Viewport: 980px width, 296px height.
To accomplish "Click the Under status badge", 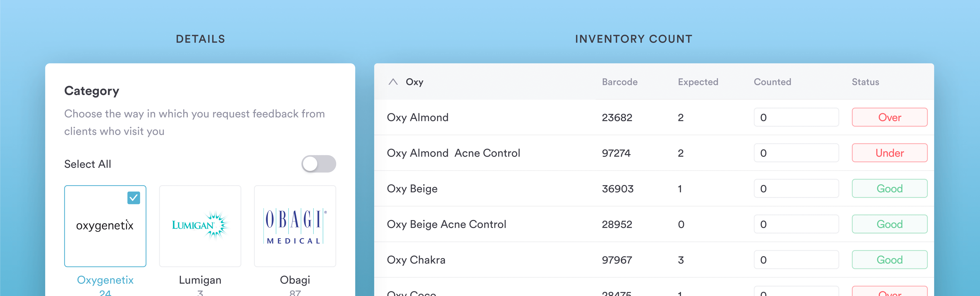I will [x=889, y=153].
